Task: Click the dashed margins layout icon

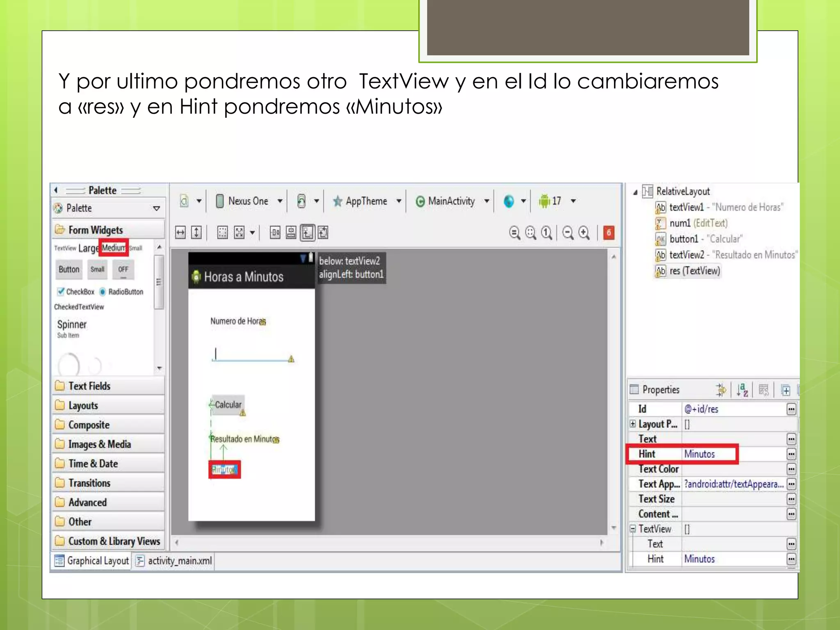Action: point(222,233)
